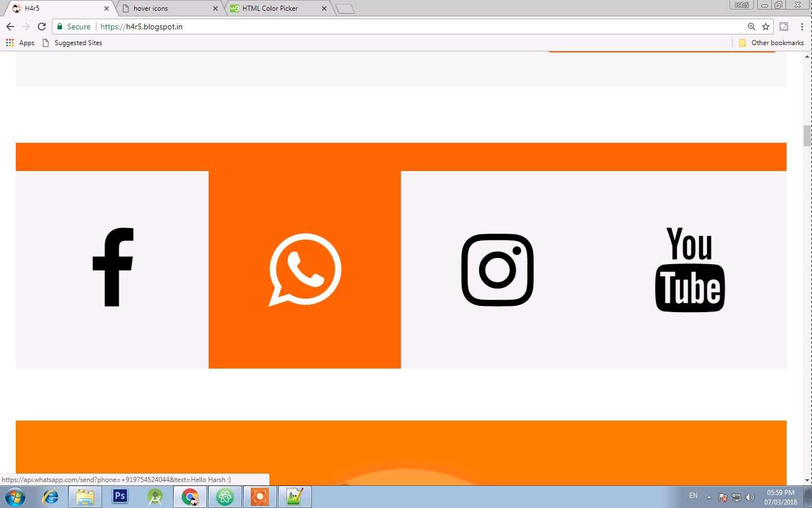This screenshot has width=812, height=508.
Task: Close the HTML Color Picker tab
Action: pos(324,8)
